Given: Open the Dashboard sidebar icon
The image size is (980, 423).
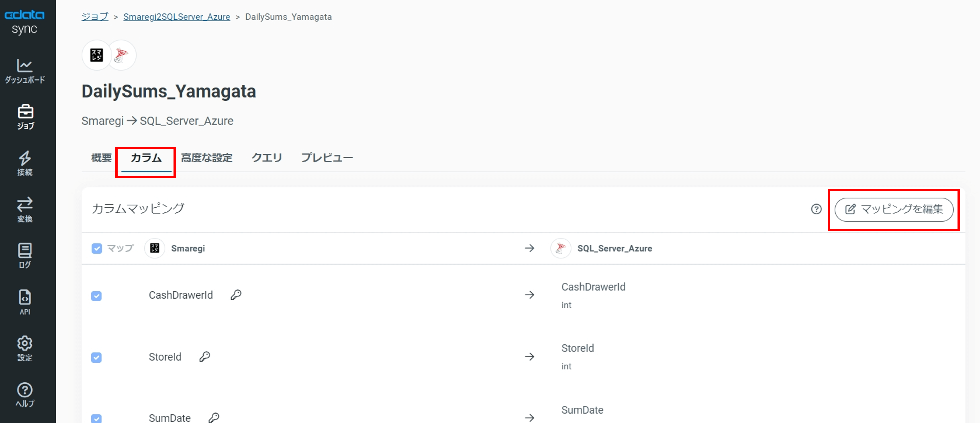Looking at the screenshot, I should 25,71.
